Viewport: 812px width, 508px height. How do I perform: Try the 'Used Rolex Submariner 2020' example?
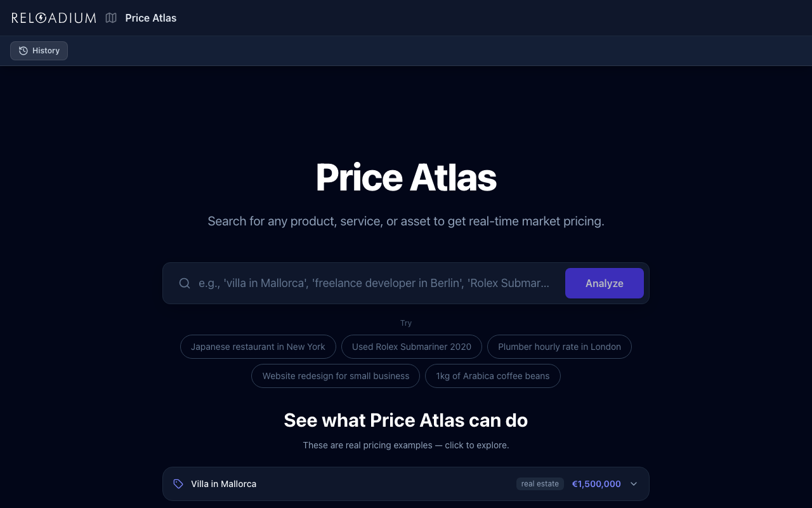click(x=411, y=347)
